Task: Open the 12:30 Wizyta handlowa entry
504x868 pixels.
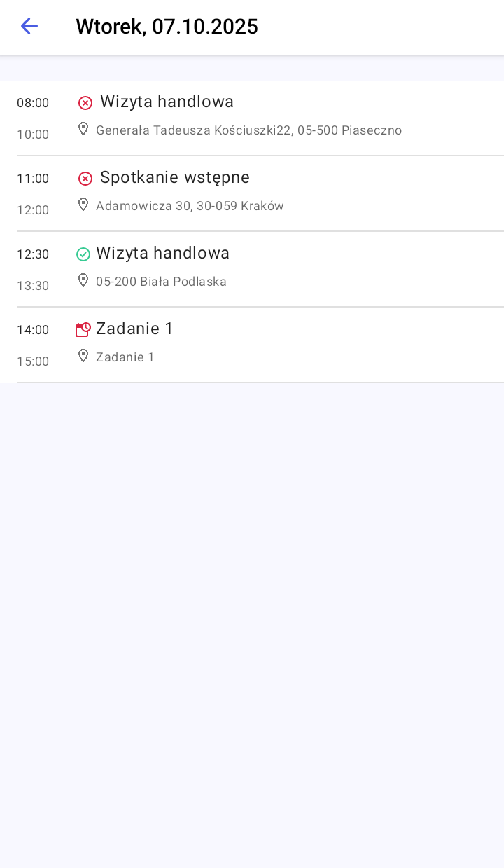Action: [162, 254]
